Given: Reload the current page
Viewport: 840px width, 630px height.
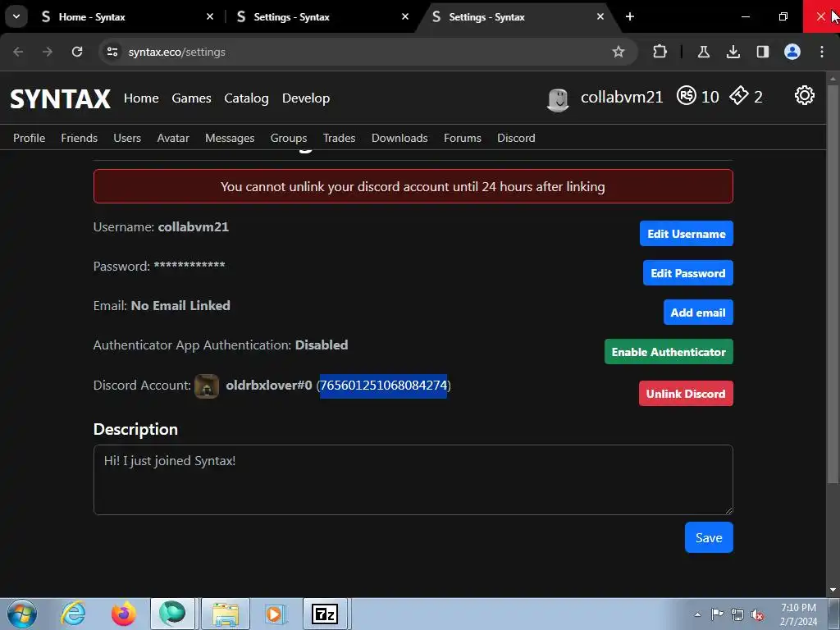Looking at the screenshot, I should pyautogui.click(x=77, y=52).
